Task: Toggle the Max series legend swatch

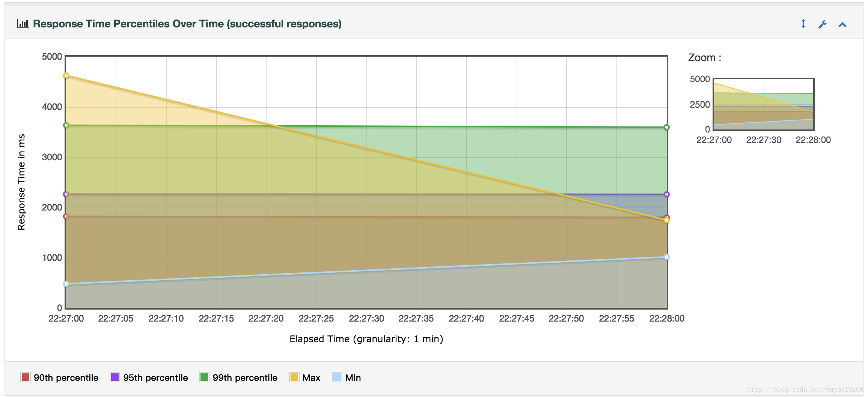Action: (294, 377)
